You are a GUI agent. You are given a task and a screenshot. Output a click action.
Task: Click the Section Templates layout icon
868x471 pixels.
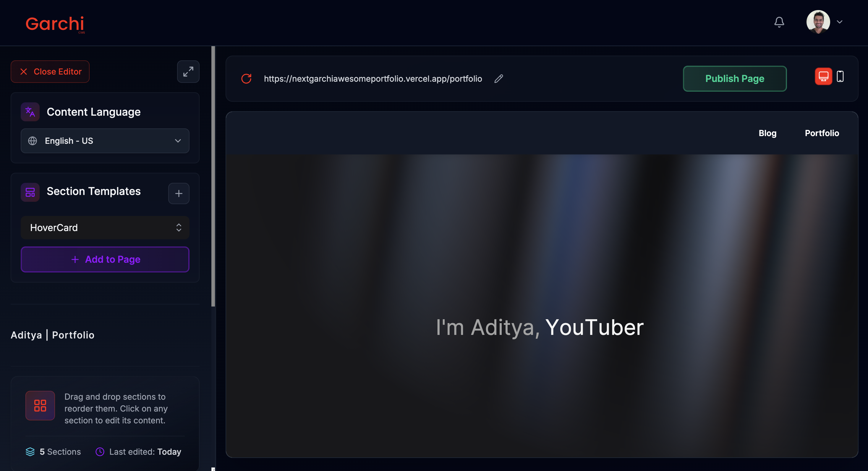coord(30,192)
